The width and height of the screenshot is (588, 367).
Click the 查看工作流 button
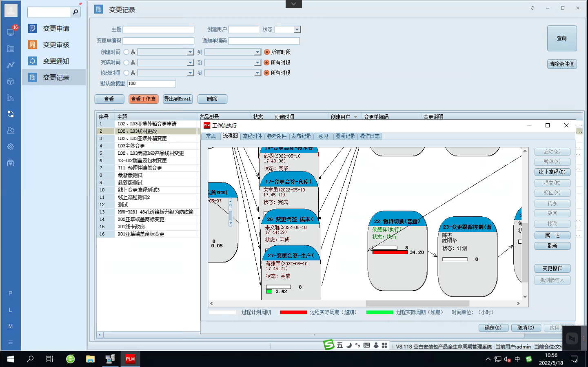[143, 99]
